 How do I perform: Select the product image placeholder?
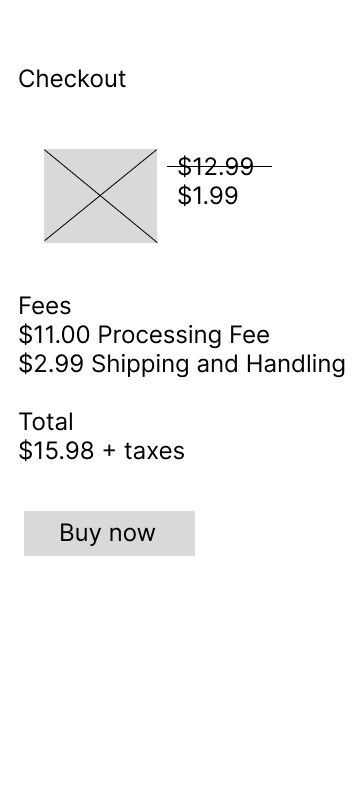[100, 195]
